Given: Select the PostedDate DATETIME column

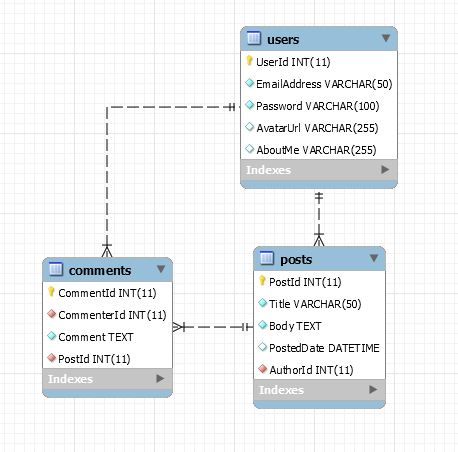Looking at the screenshot, I should click(324, 348).
